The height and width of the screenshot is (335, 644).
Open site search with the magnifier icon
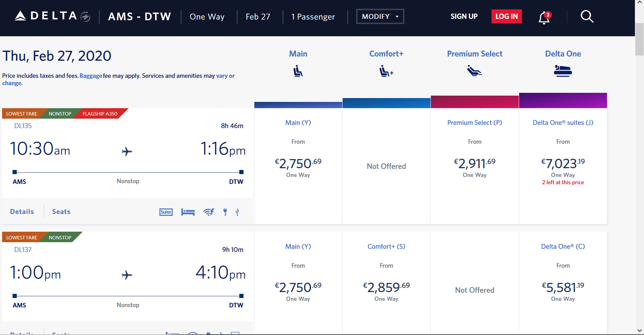(x=587, y=16)
